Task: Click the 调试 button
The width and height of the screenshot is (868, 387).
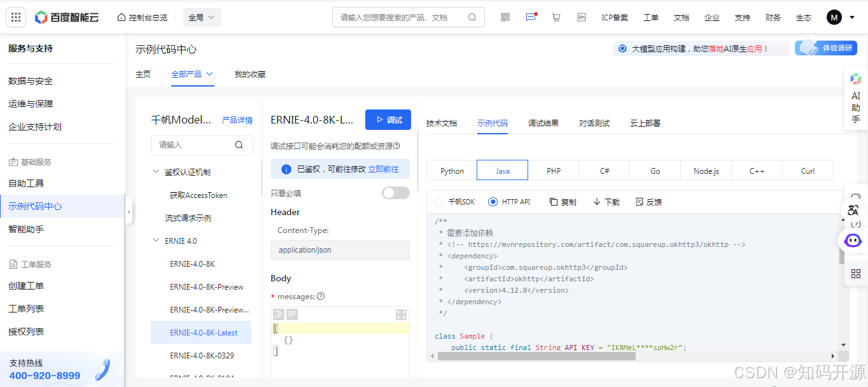Action: [388, 119]
